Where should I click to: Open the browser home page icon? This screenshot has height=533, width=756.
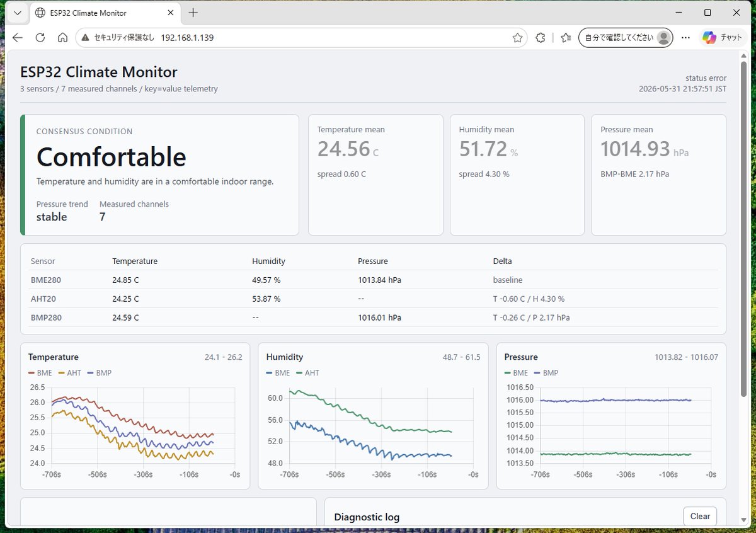click(x=62, y=38)
